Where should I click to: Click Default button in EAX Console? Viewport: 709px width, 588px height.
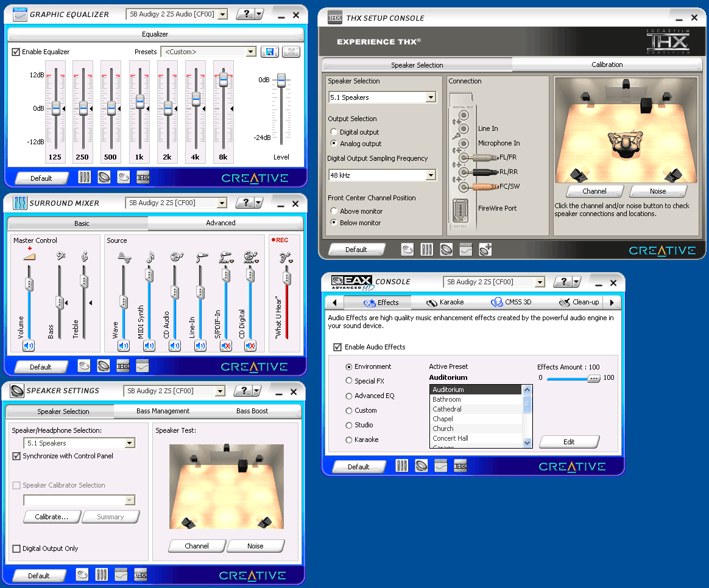click(x=359, y=466)
